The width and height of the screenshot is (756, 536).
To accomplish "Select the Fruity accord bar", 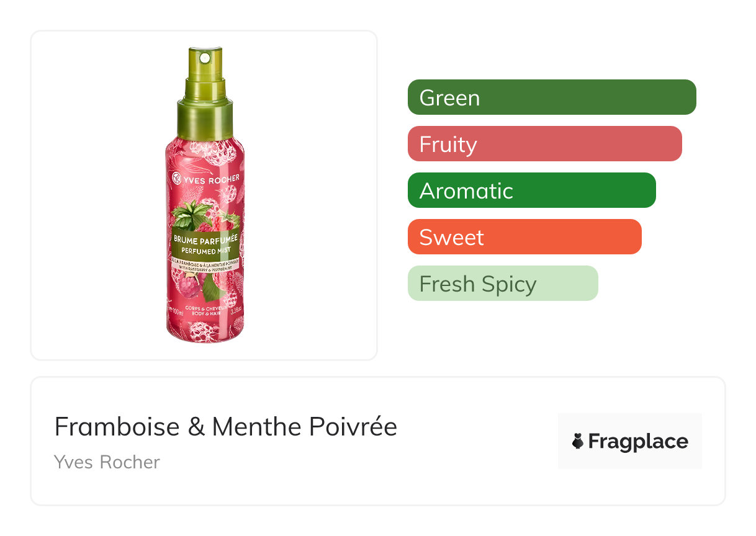I will point(544,144).
